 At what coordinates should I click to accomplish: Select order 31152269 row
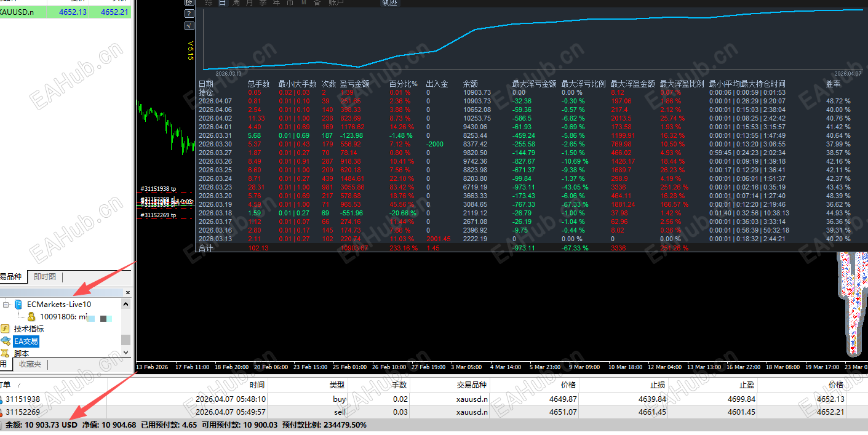tap(434, 412)
